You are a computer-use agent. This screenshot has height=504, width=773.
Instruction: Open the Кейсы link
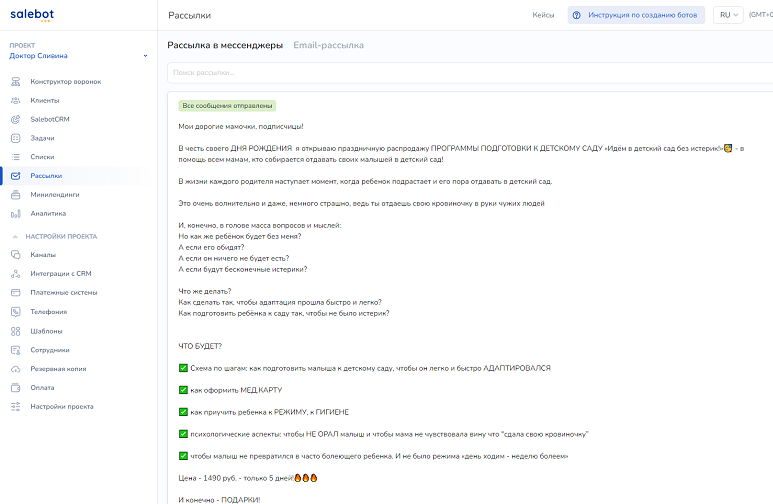(x=543, y=15)
